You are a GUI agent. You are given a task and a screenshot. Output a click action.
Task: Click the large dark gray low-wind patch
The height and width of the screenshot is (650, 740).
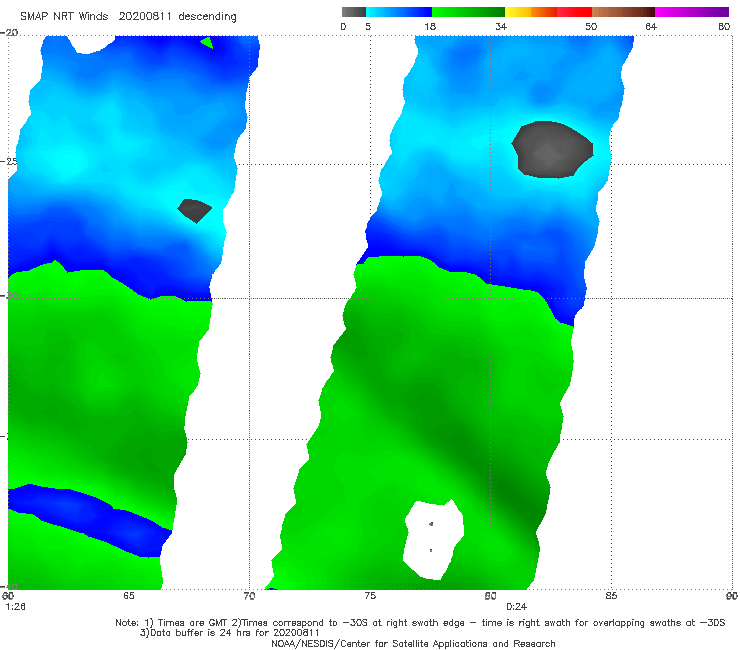[552, 150]
